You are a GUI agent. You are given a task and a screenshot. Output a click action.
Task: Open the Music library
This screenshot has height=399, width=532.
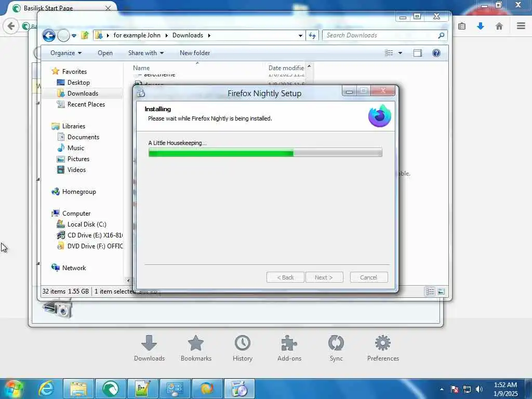pyautogui.click(x=76, y=148)
